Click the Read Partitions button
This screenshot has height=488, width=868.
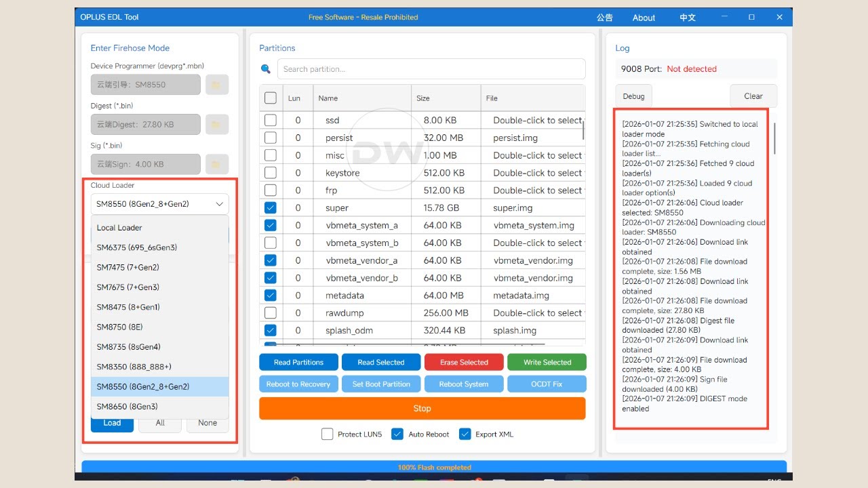click(x=299, y=363)
